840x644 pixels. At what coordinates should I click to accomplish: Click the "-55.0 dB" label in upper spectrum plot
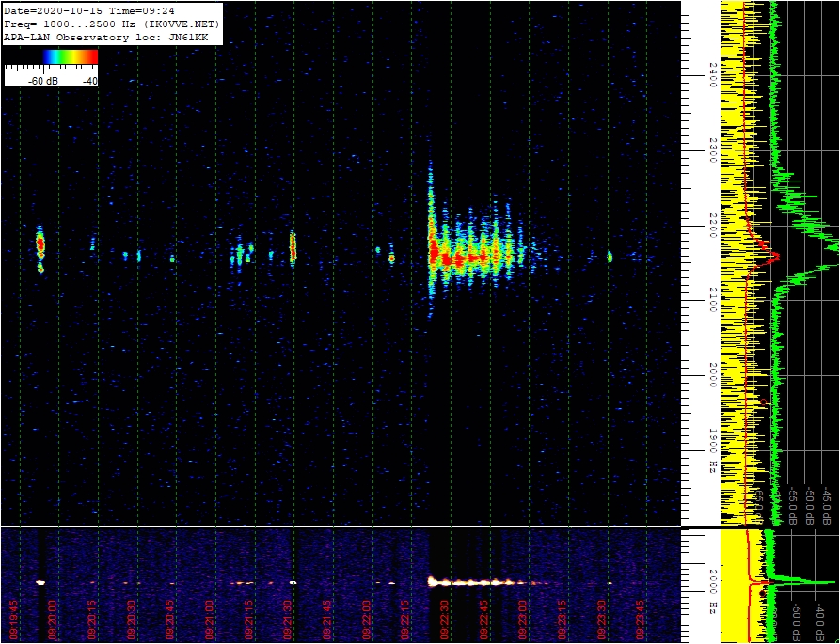[x=793, y=507]
